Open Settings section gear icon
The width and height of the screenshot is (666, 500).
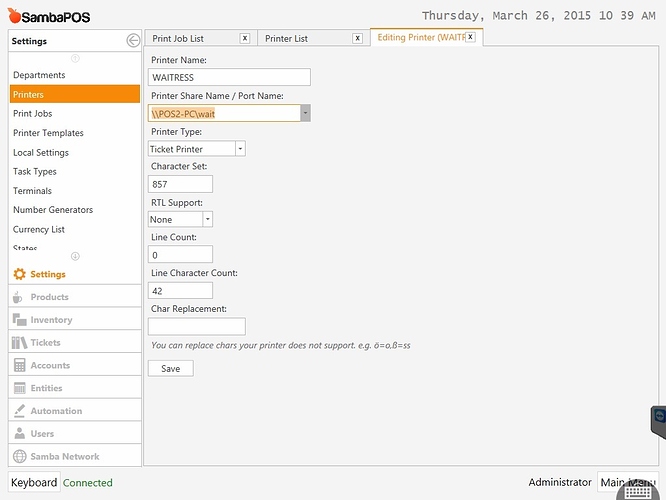20,274
